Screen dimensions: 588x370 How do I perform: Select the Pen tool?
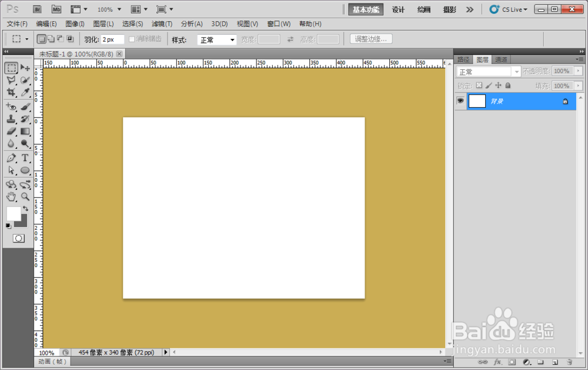(11, 158)
